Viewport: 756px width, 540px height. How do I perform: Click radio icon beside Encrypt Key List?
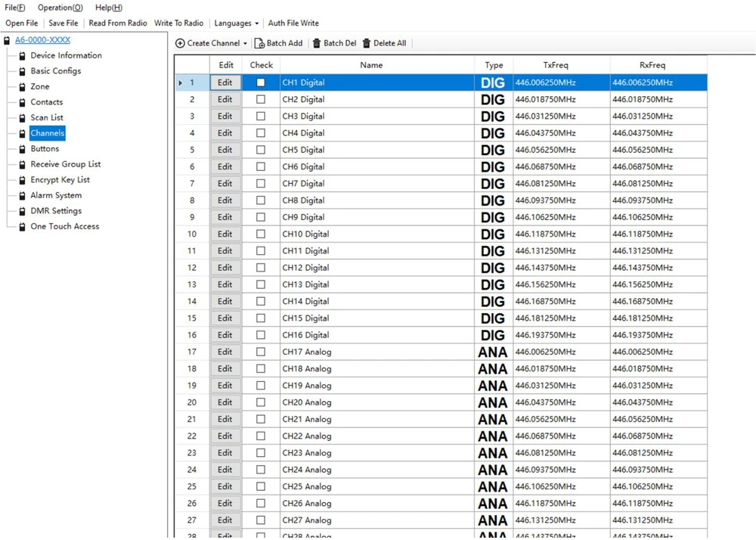coord(22,180)
